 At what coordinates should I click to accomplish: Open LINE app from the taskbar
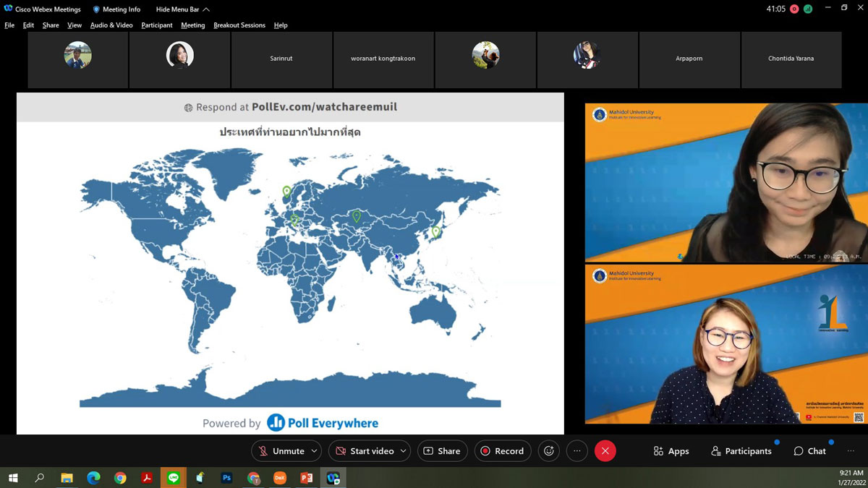173,478
